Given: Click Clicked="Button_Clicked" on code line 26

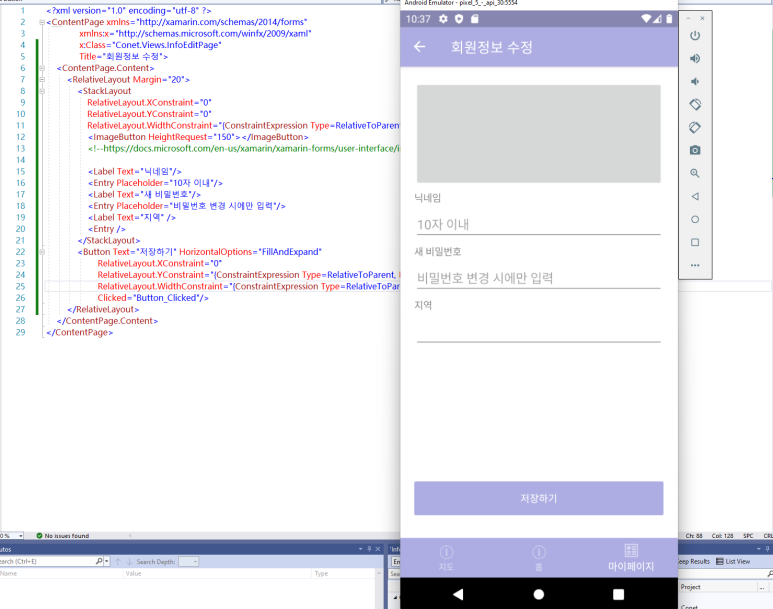Looking at the screenshot, I should (153, 298).
